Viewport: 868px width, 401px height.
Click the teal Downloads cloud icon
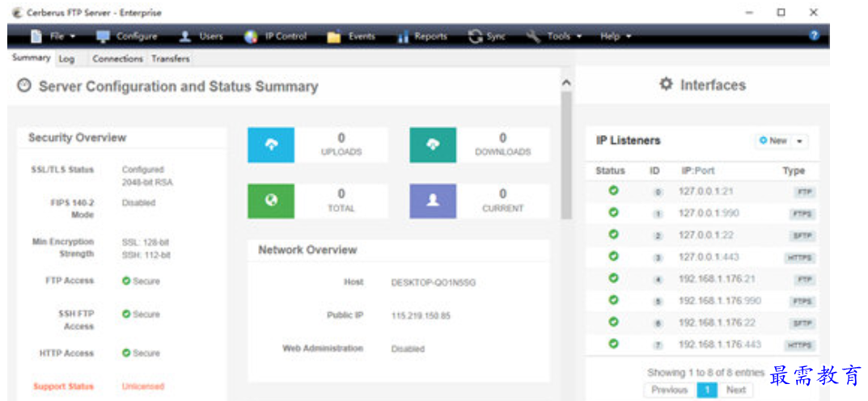(433, 145)
